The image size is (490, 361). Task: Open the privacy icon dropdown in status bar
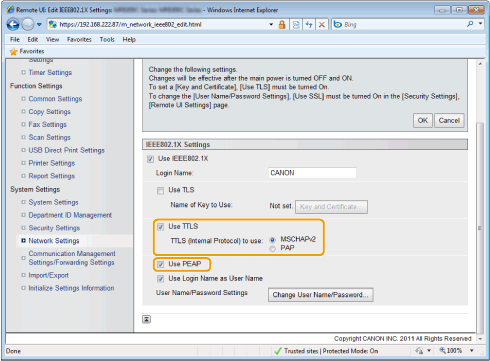429,351
